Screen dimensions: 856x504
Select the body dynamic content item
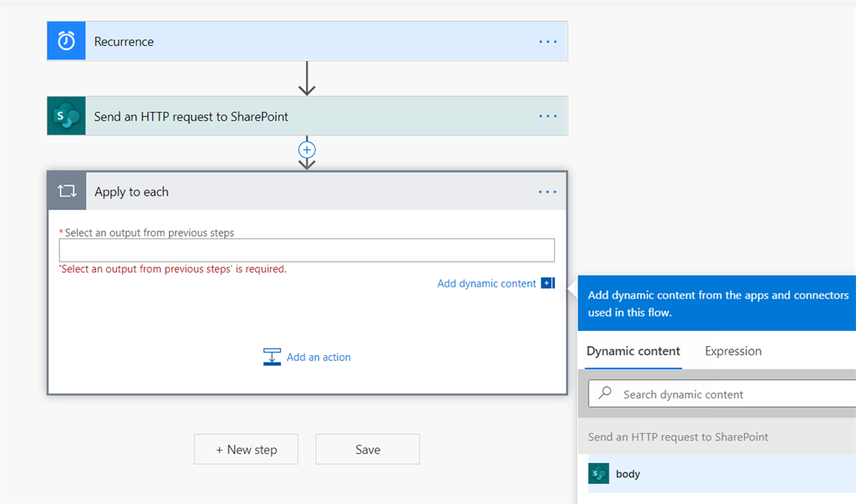coord(628,474)
